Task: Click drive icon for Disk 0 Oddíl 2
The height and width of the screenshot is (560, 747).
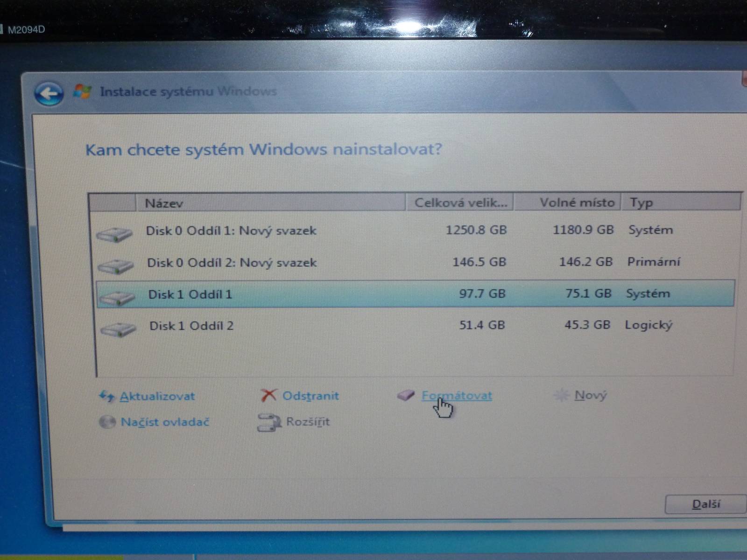Action: point(116,266)
